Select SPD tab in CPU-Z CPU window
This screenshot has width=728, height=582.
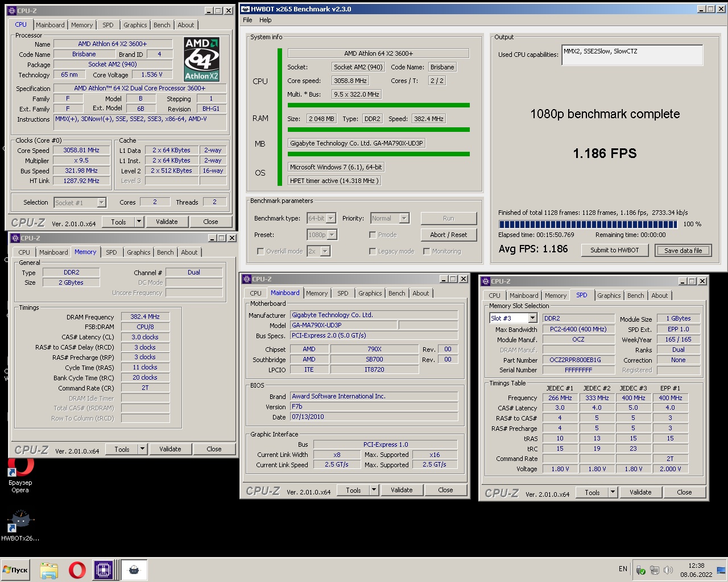[x=108, y=25]
